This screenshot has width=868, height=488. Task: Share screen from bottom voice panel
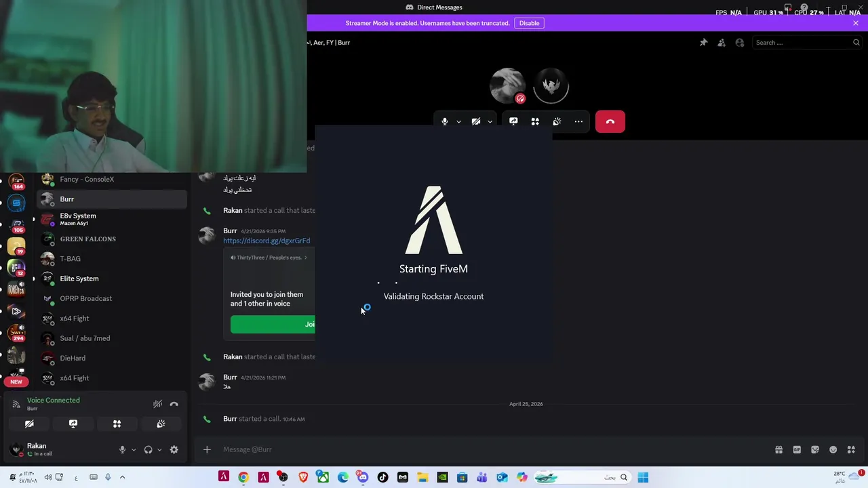point(73,424)
